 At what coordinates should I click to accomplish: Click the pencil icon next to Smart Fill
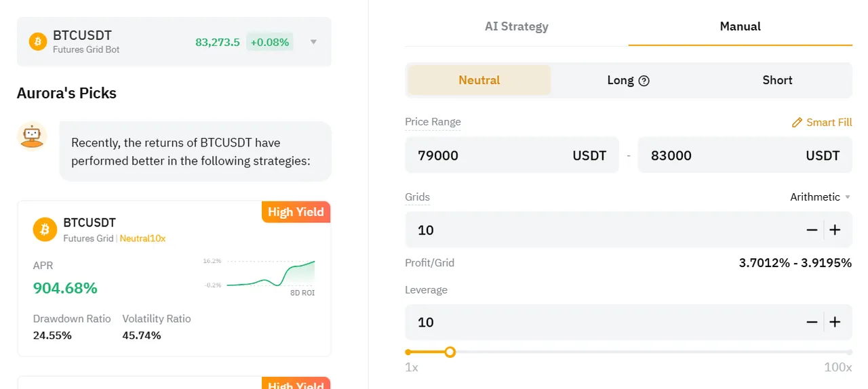797,123
